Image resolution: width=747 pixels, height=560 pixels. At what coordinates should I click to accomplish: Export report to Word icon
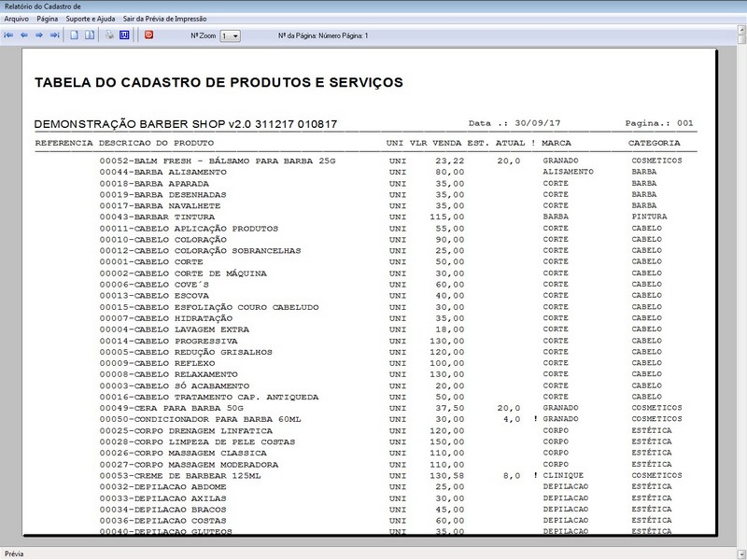pyautogui.click(x=124, y=35)
